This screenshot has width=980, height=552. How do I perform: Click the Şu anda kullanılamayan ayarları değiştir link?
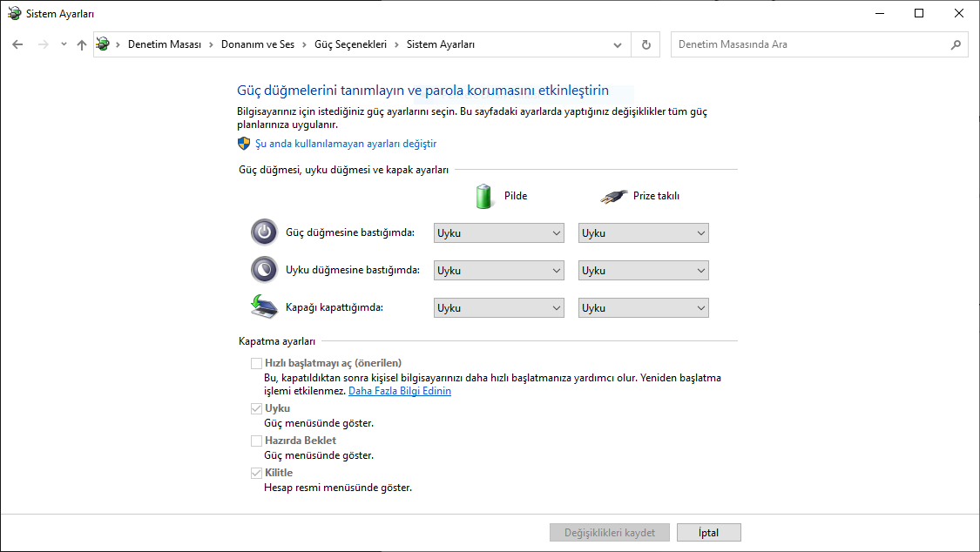[346, 144]
